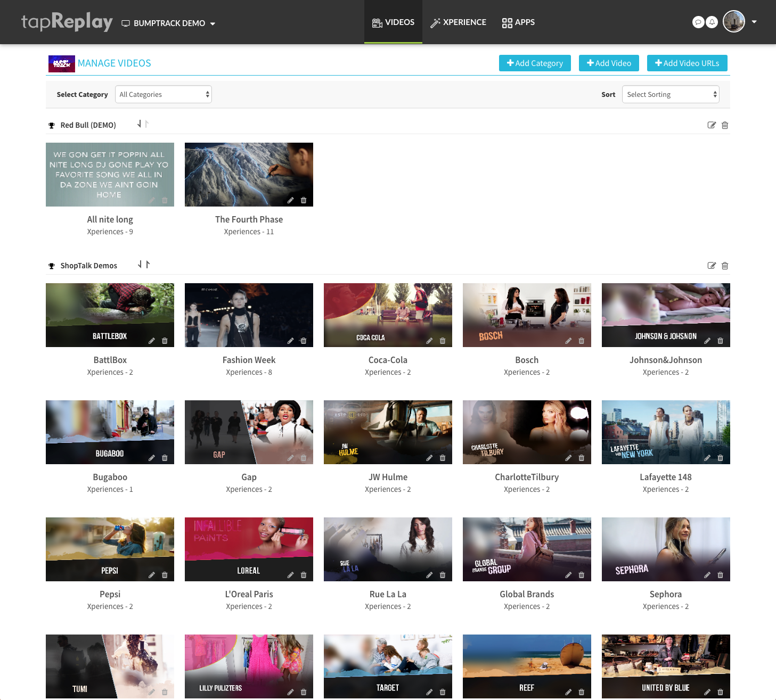The height and width of the screenshot is (700, 776).
Task: Move Red Bull (DEMO) category down
Action: (x=140, y=123)
